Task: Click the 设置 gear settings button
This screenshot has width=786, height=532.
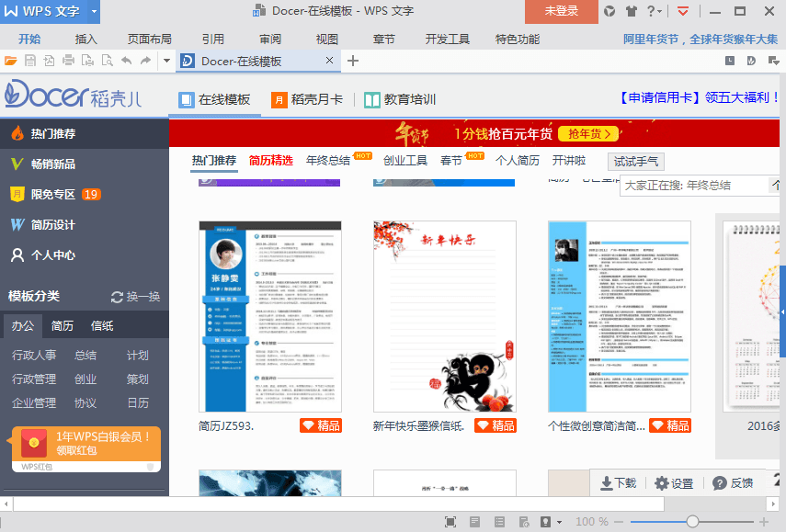Action: [674, 483]
